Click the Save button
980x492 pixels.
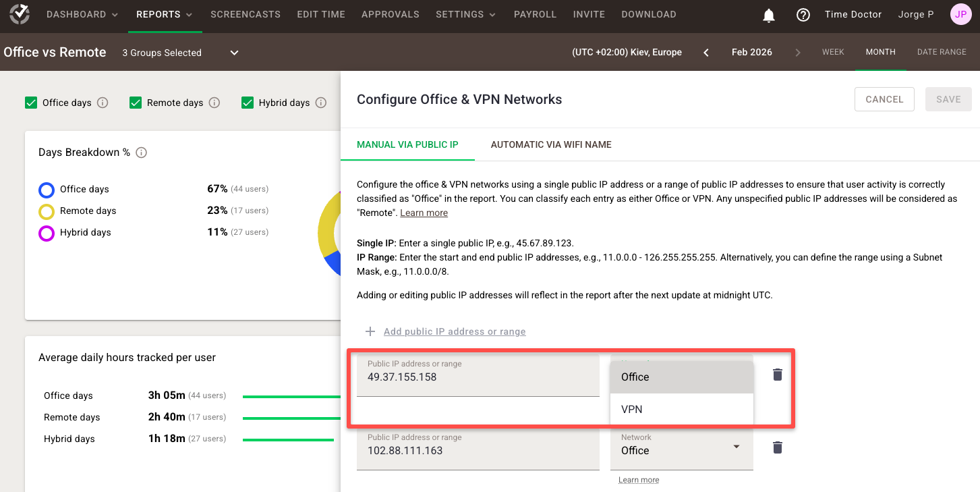coord(948,99)
